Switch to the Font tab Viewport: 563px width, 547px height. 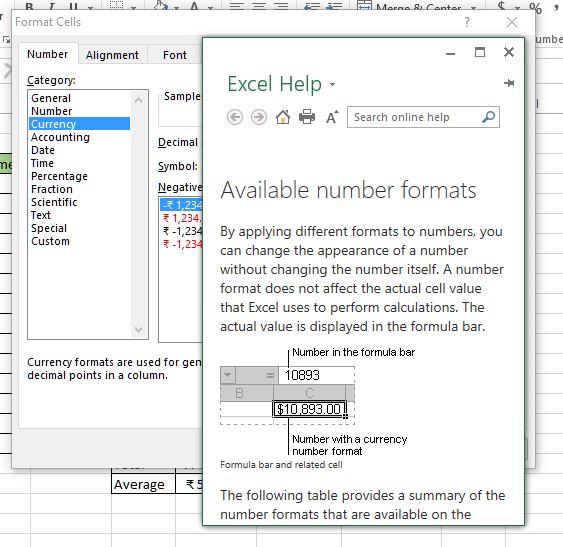[175, 55]
